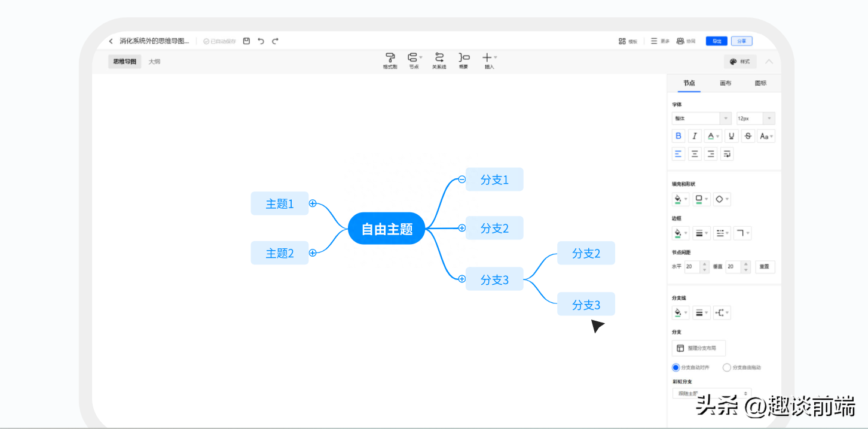This screenshot has height=429, width=868.
Task: Toggle underline formatting
Action: (732, 136)
